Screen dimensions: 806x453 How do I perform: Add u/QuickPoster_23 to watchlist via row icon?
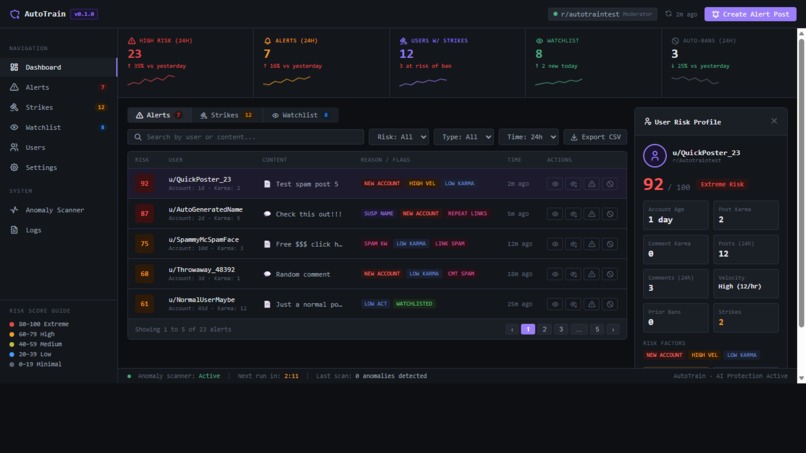[x=573, y=184]
